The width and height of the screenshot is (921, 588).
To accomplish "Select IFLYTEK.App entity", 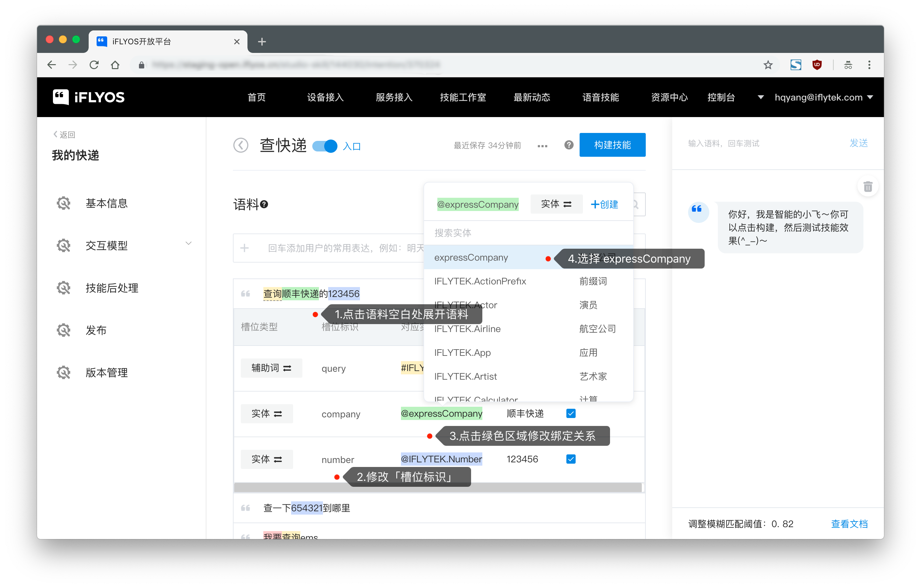I will (x=529, y=353).
